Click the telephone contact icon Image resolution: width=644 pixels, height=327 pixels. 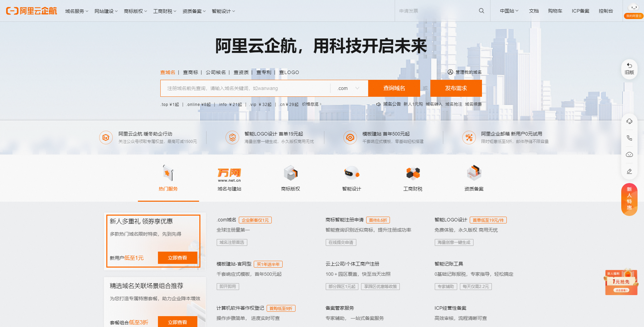(629, 138)
